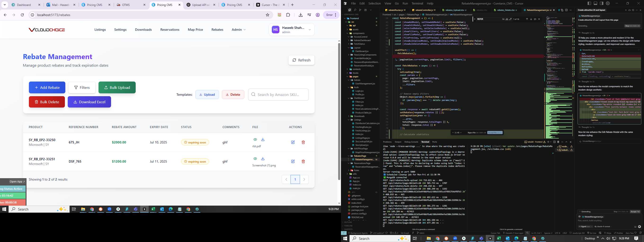Screen dimensions: 644x242
Task: Open Chrome's downloads tray icon
Action: pos(300,15)
